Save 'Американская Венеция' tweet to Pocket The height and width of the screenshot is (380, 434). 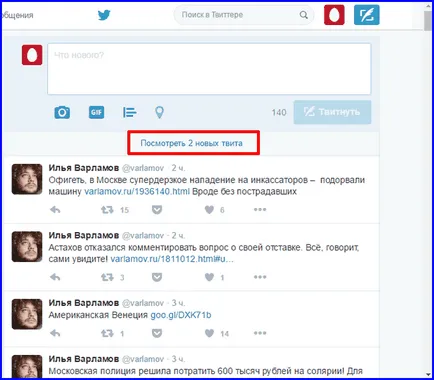tap(157, 333)
